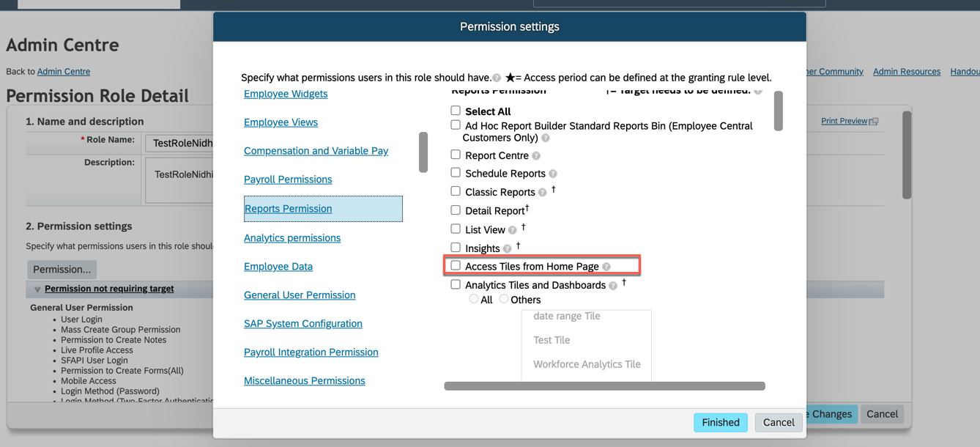Image resolution: width=980 pixels, height=447 pixels.
Task: Open the Payroll Permissions category
Action: [x=288, y=180]
